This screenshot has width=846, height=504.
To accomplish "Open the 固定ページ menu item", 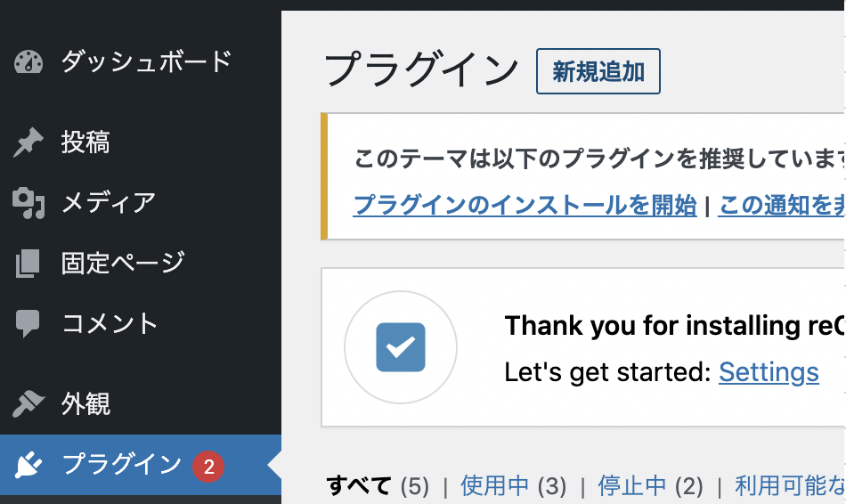I will click(x=123, y=264).
